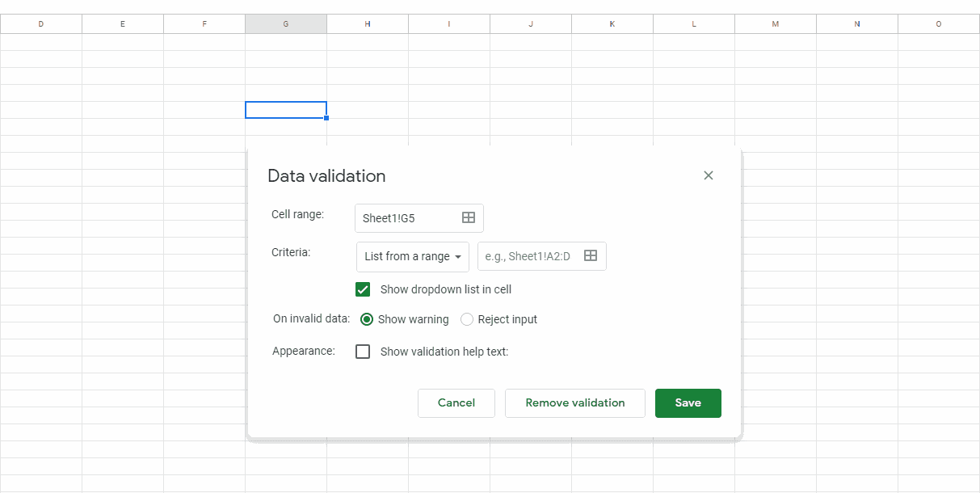The image size is (980, 493).
Task: Click the criteria range input field
Action: [x=528, y=256]
